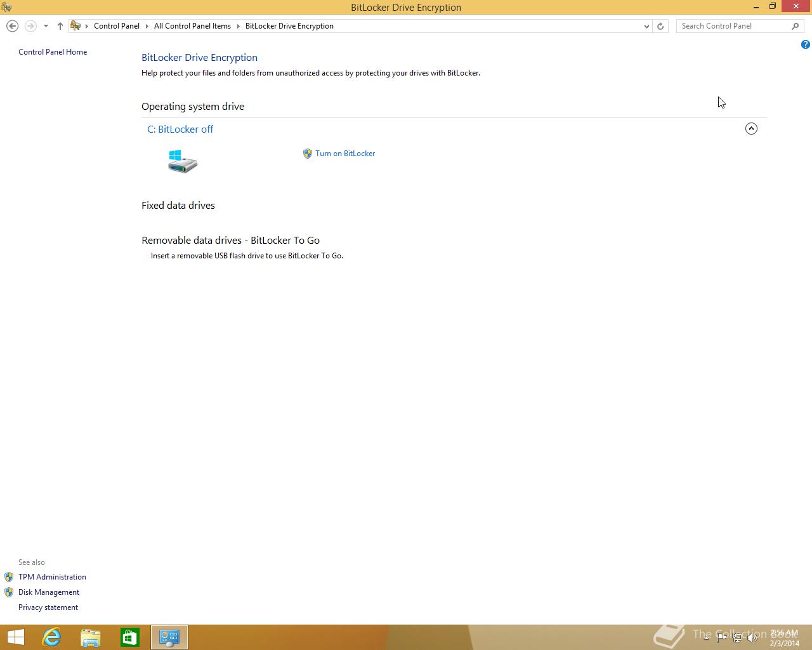Click the window's title bar key icon
This screenshot has width=812, height=650.
click(6, 7)
